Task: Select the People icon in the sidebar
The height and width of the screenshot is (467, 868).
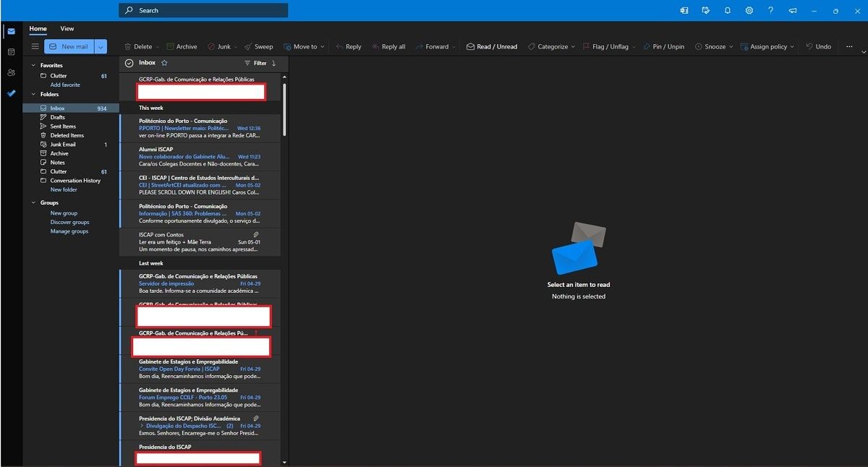Action: coord(11,72)
